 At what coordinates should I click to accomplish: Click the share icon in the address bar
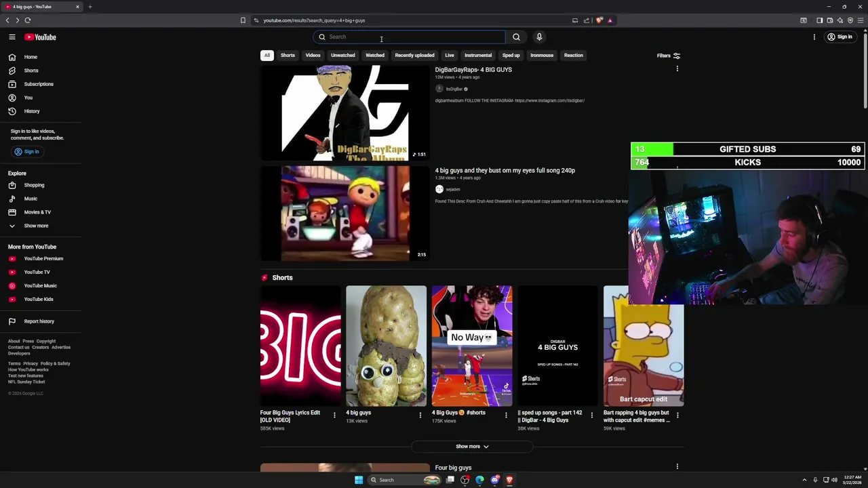pyautogui.click(x=587, y=20)
